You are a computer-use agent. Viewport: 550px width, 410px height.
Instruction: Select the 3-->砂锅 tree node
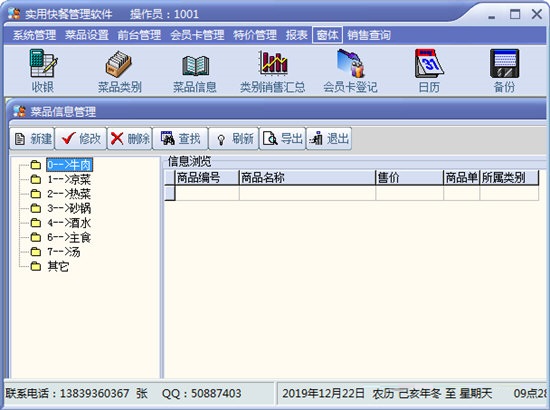click(69, 209)
